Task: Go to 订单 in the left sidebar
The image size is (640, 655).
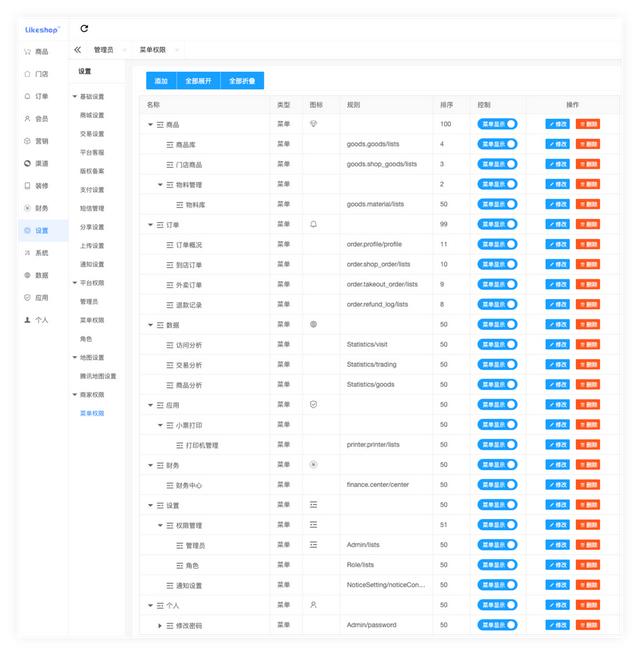Action: tap(37, 96)
